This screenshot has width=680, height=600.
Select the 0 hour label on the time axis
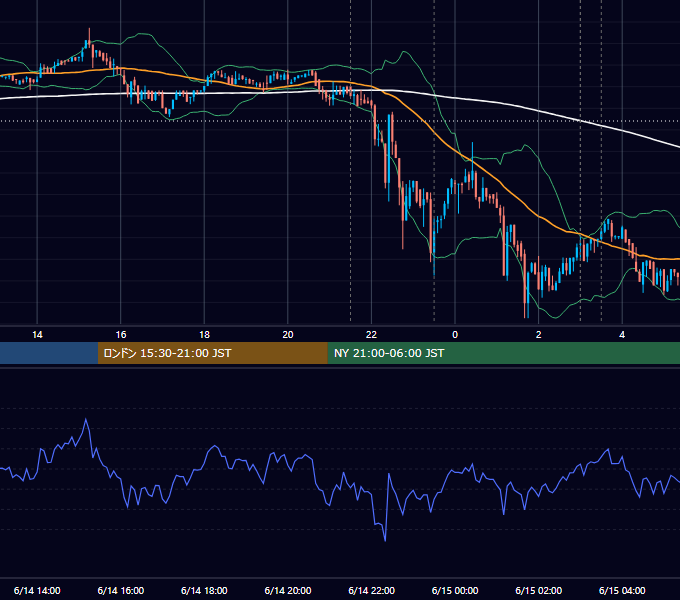[455, 335]
